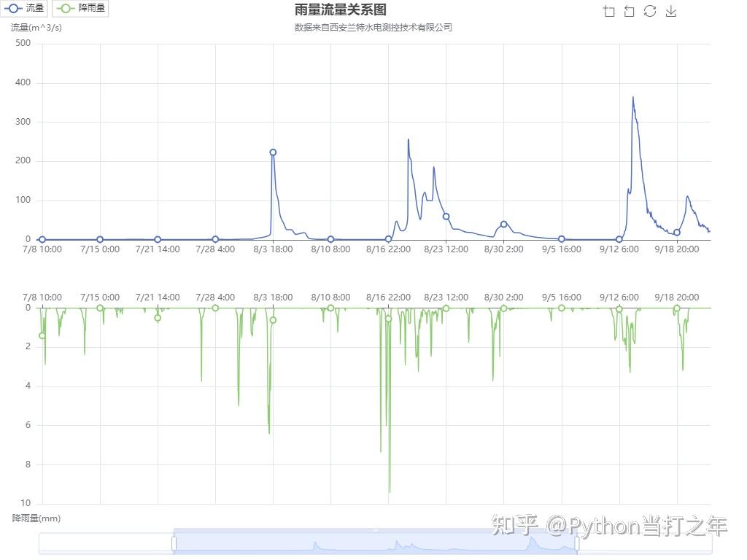The width and height of the screenshot is (747, 560).
Task: Click the circular marker on the 9/18 flow curve
Action: pyautogui.click(x=676, y=232)
